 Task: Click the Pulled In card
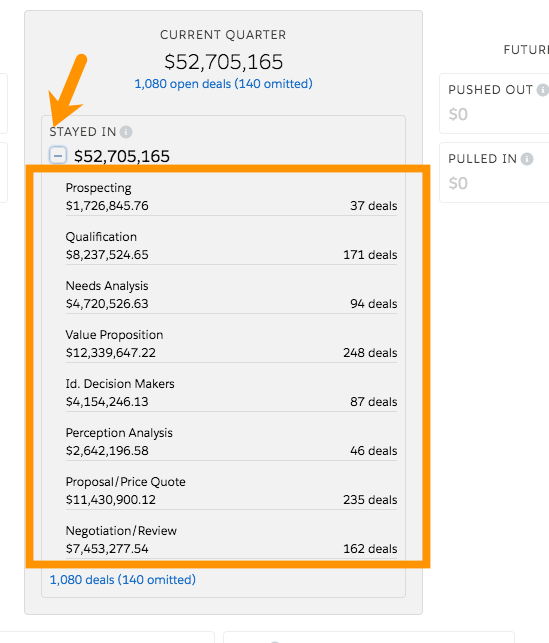[x=494, y=172]
